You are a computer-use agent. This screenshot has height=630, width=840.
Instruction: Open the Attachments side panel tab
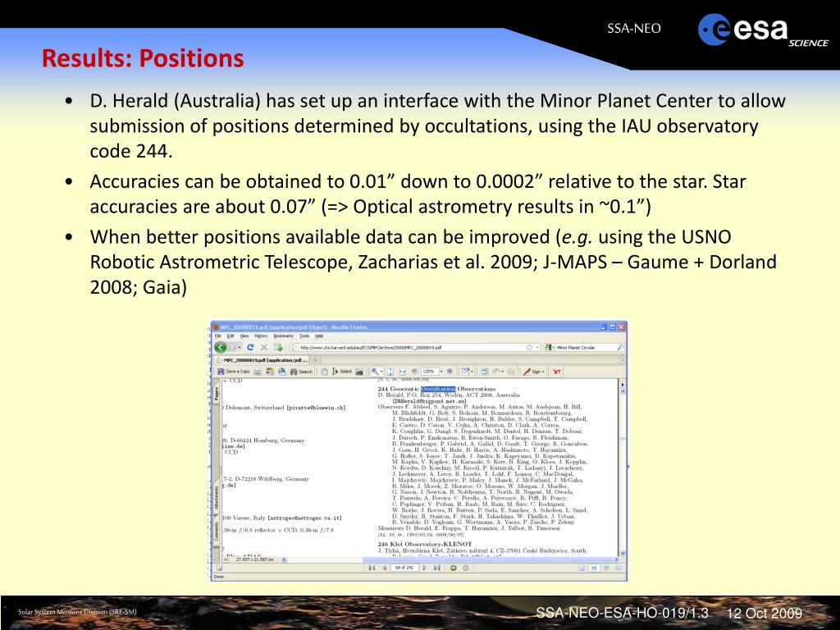(x=217, y=498)
